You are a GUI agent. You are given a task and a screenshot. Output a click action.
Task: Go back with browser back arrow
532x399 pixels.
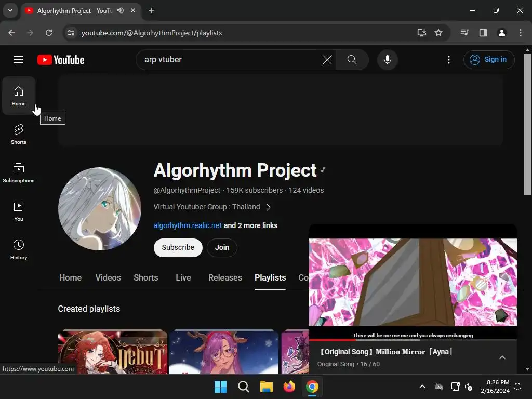[x=11, y=33]
